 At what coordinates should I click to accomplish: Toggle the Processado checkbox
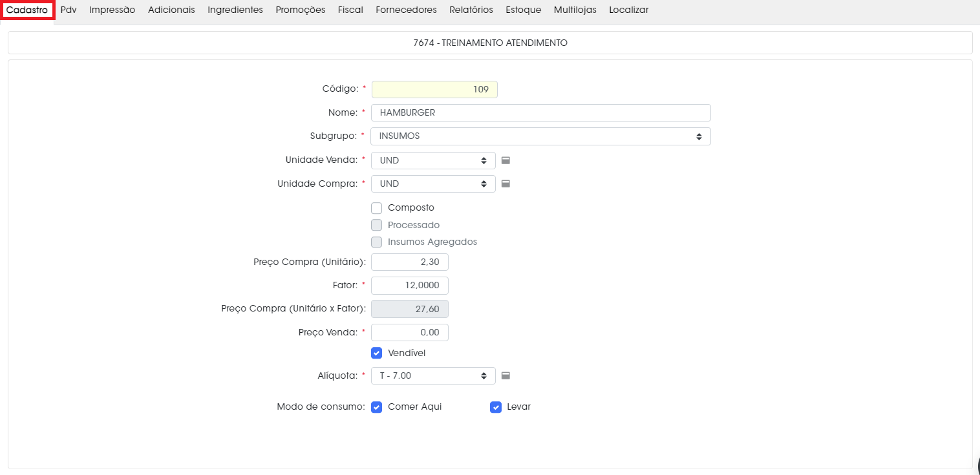click(376, 225)
